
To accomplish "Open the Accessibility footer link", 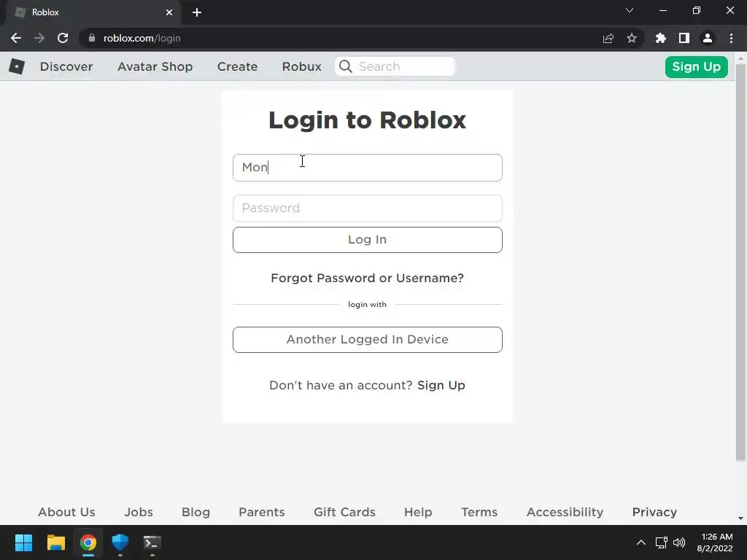I will (x=565, y=512).
